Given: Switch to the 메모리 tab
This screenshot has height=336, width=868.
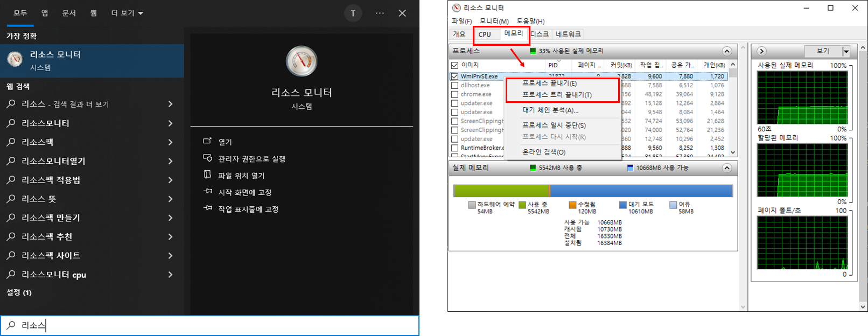Looking at the screenshot, I should pyautogui.click(x=513, y=33).
